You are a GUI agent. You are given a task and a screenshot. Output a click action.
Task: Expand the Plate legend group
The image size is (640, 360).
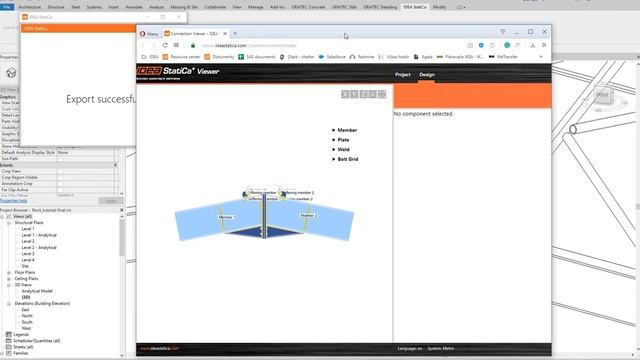pyautogui.click(x=333, y=140)
